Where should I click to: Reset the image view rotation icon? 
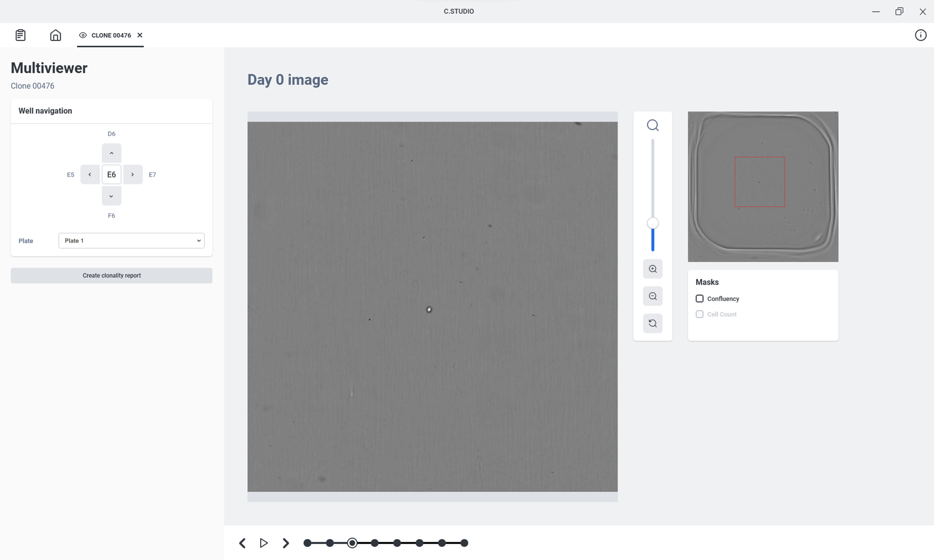pos(652,323)
